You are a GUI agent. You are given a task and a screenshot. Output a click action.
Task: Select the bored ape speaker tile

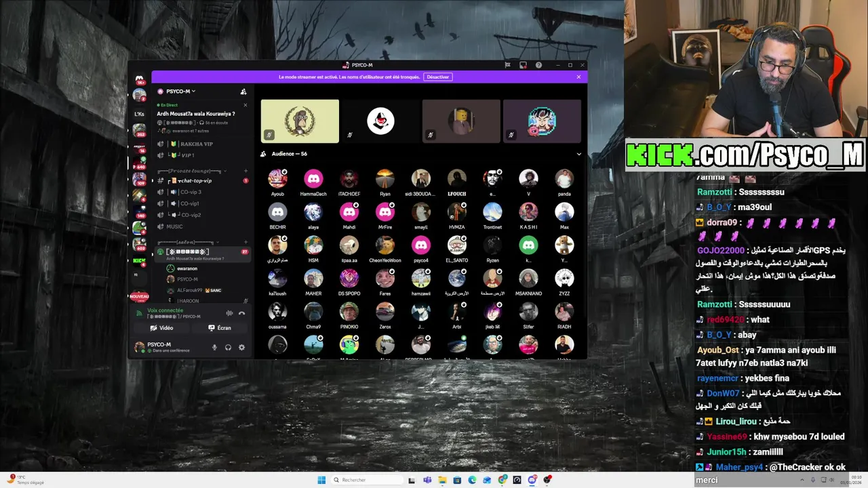point(300,121)
